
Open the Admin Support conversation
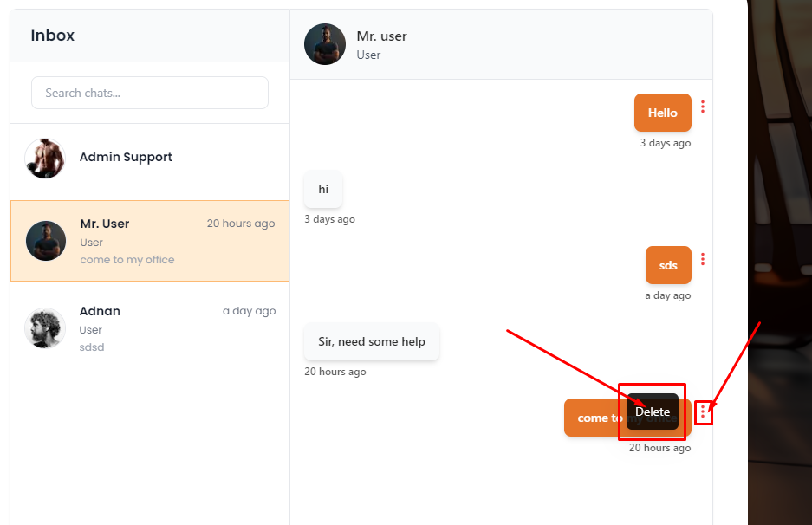126,157
